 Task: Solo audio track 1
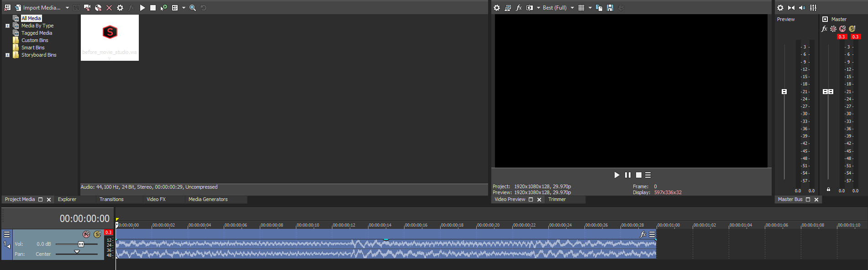pyautogui.click(x=97, y=234)
